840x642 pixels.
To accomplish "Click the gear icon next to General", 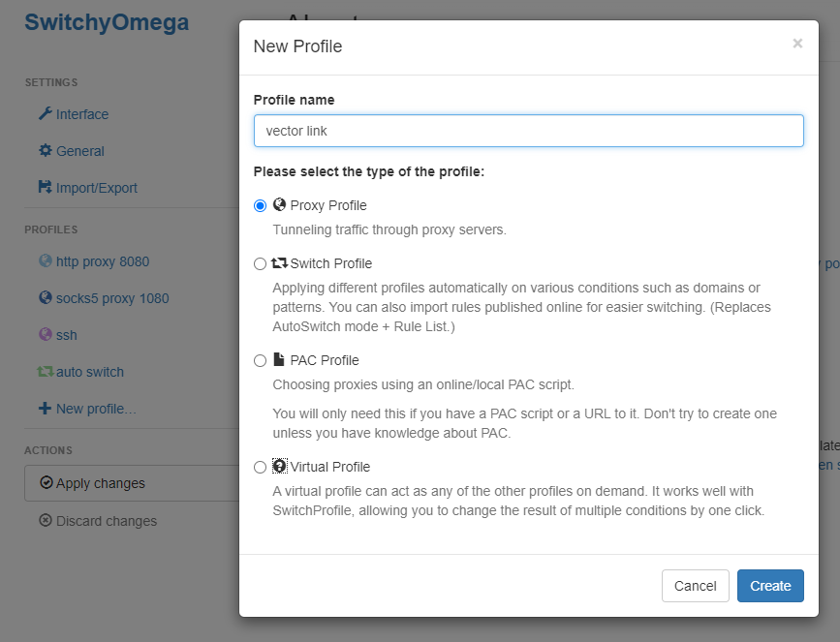I will tap(47, 151).
